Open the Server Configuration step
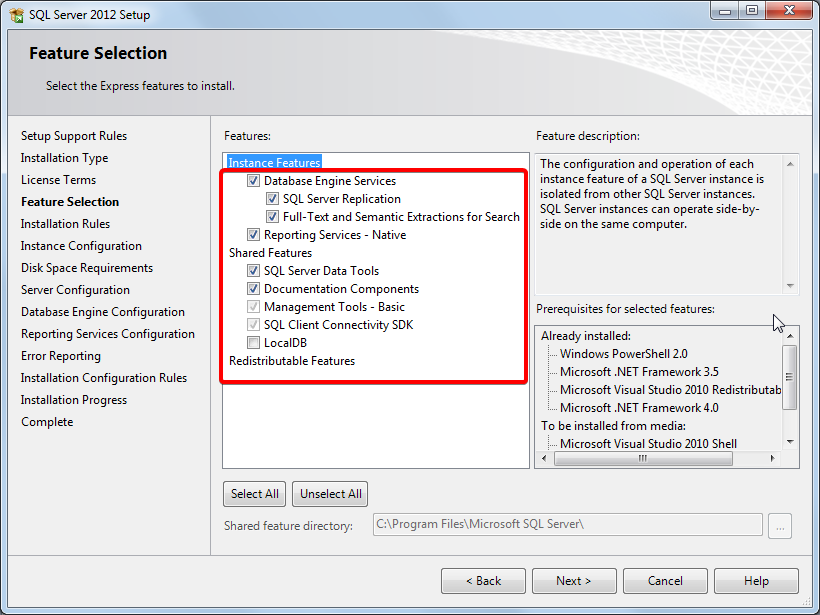Image resolution: width=820 pixels, height=615 pixels. (75, 290)
